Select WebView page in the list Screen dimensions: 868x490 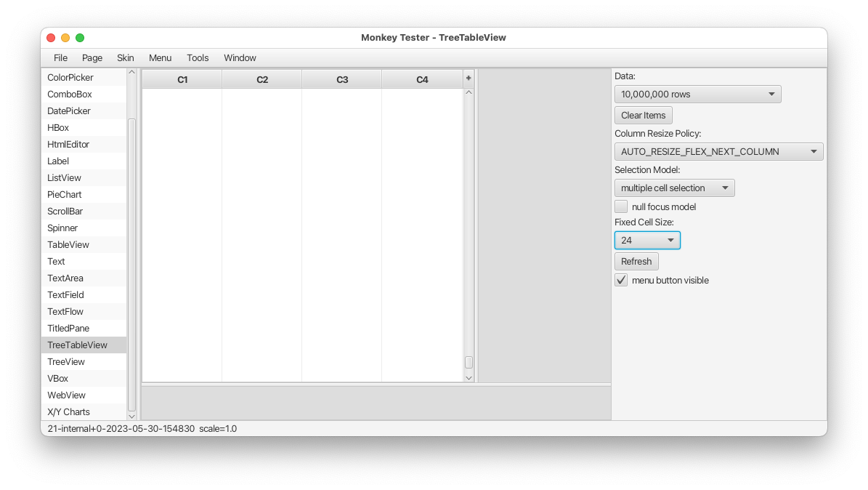click(66, 395)
